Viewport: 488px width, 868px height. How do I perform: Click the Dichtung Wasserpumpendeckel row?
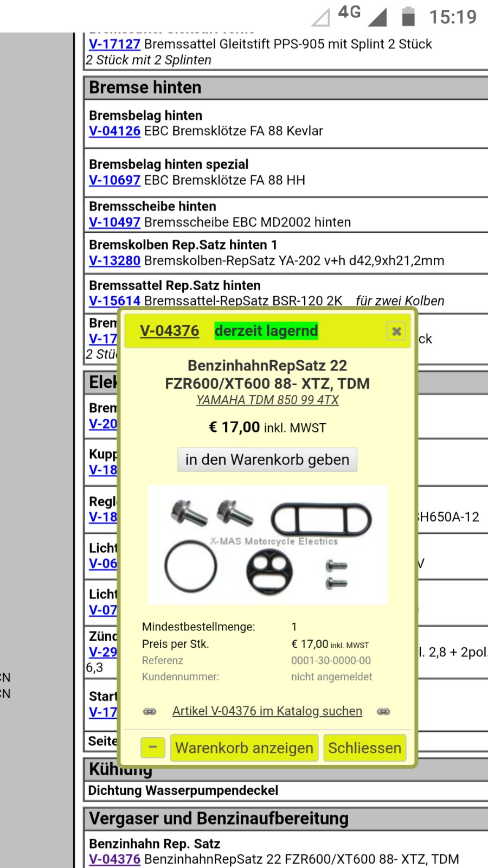[286, 790]
